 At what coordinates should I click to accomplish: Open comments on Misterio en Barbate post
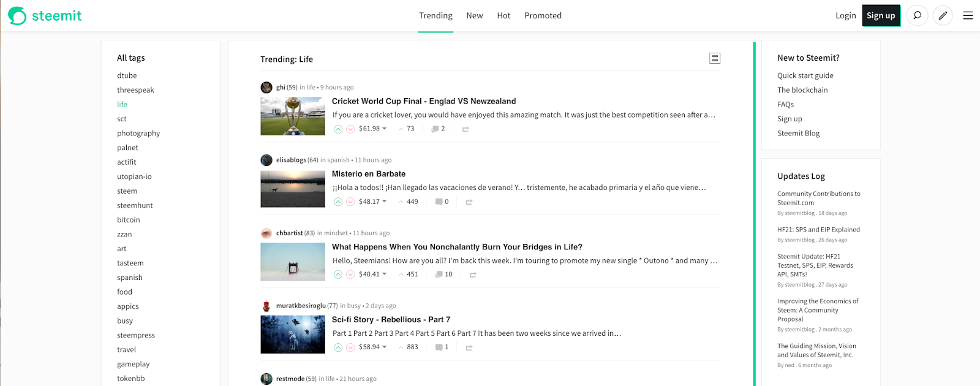point(442,202)
